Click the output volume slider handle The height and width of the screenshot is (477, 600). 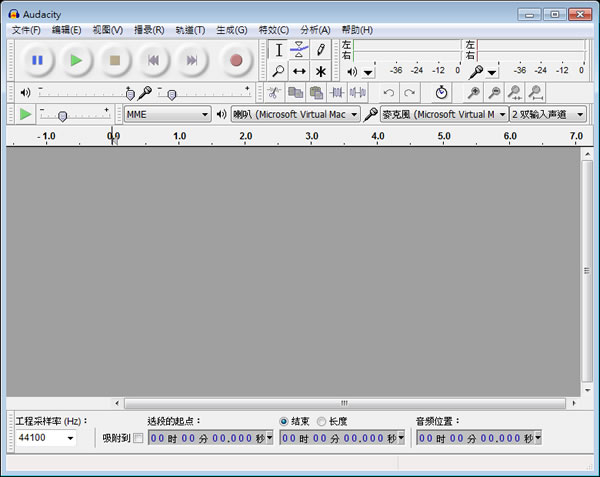[130, 94]
